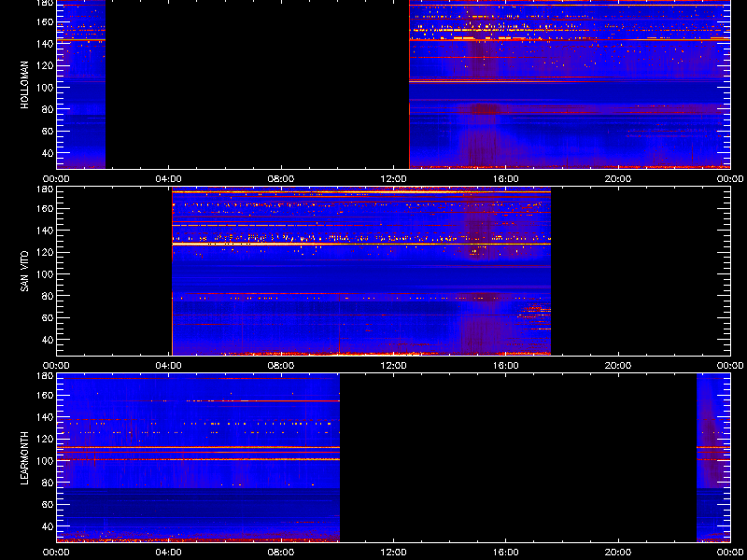Choose 04:00 on the Learmonth time axis
This screenshot has width=747, height=560.
169,553
